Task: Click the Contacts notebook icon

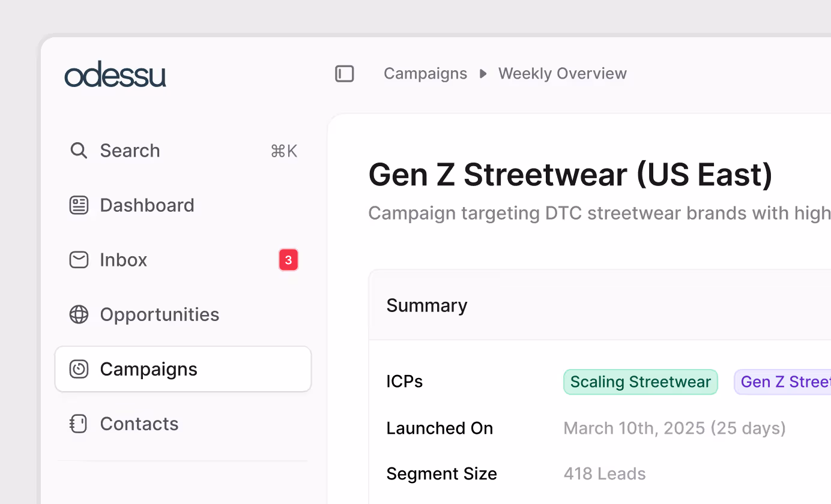Action: click(79, 424)
